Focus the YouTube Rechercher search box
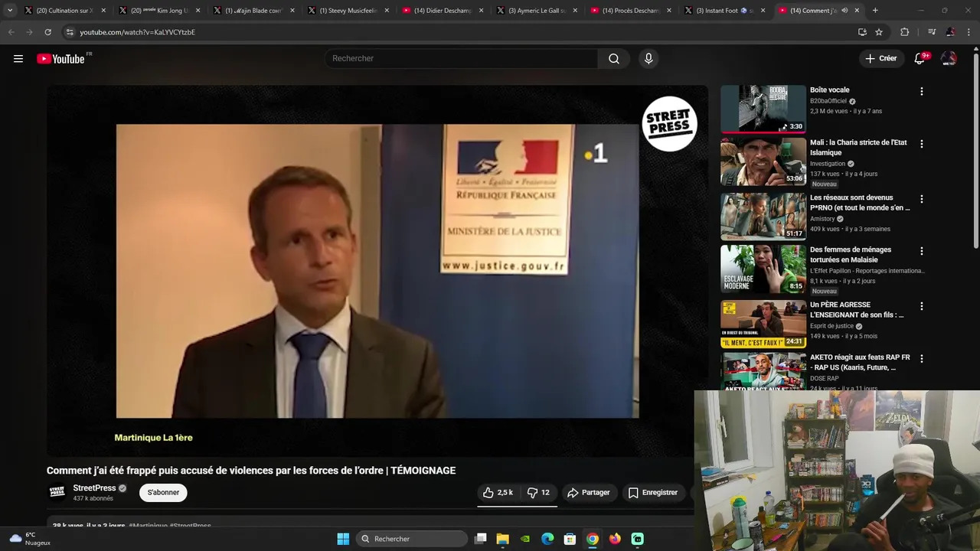Viewport: 980px width, 551px height. click(462, 59)
